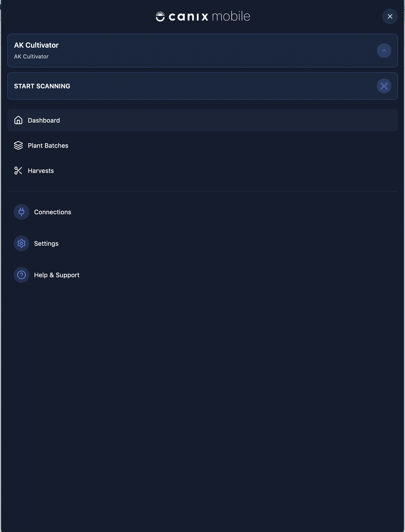Screen dimensions: 405x532
Task: Navigate to Harvests
Action: [x=41, y=171]
